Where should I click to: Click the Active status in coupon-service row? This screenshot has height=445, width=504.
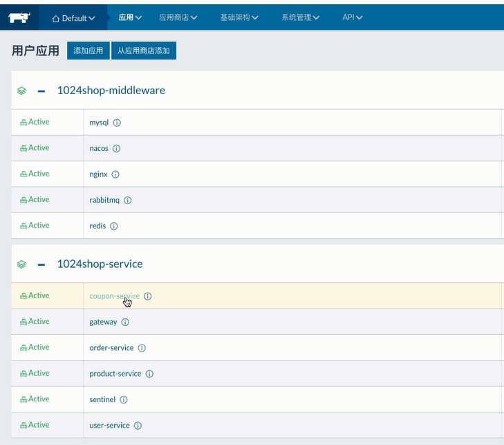click(35, 296)
